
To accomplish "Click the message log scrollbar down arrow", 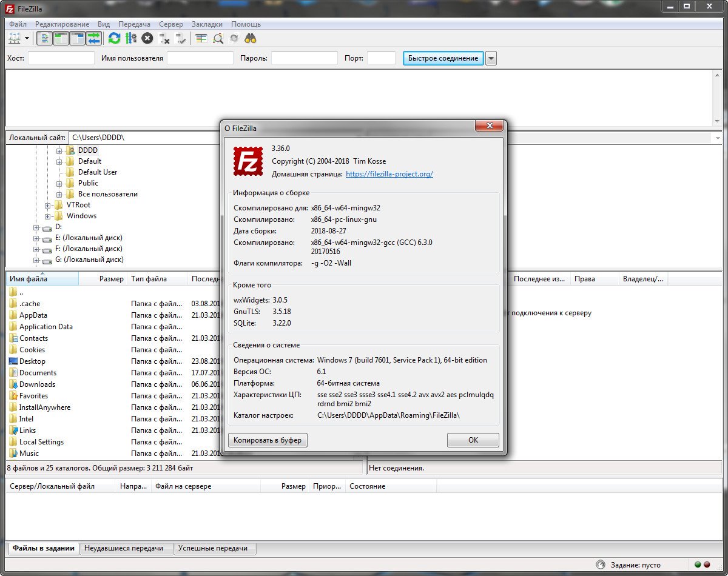I will (x=717, y=121).
